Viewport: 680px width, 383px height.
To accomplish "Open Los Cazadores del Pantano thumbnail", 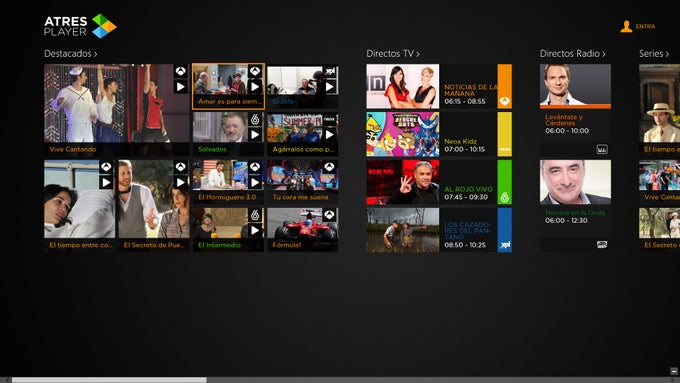I will (x=402, y=230).
